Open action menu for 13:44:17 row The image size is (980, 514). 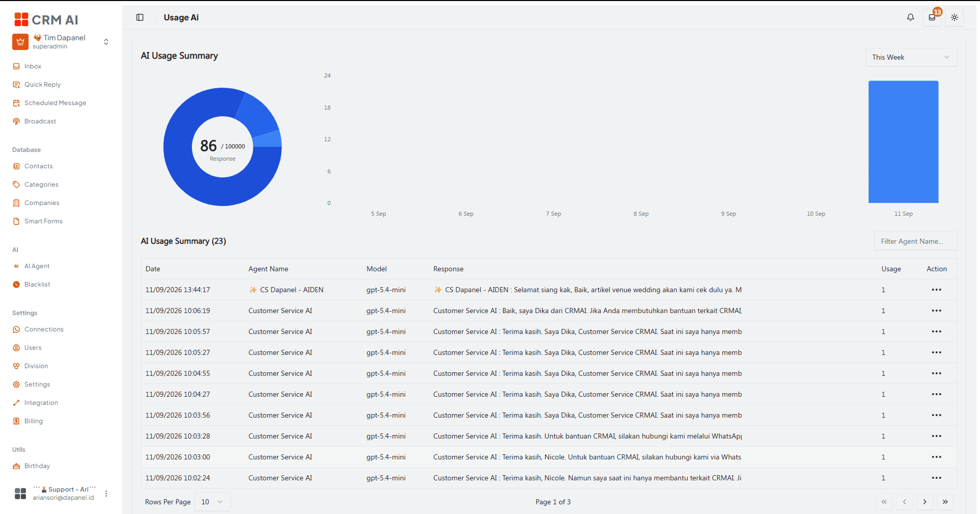point(936,290)
